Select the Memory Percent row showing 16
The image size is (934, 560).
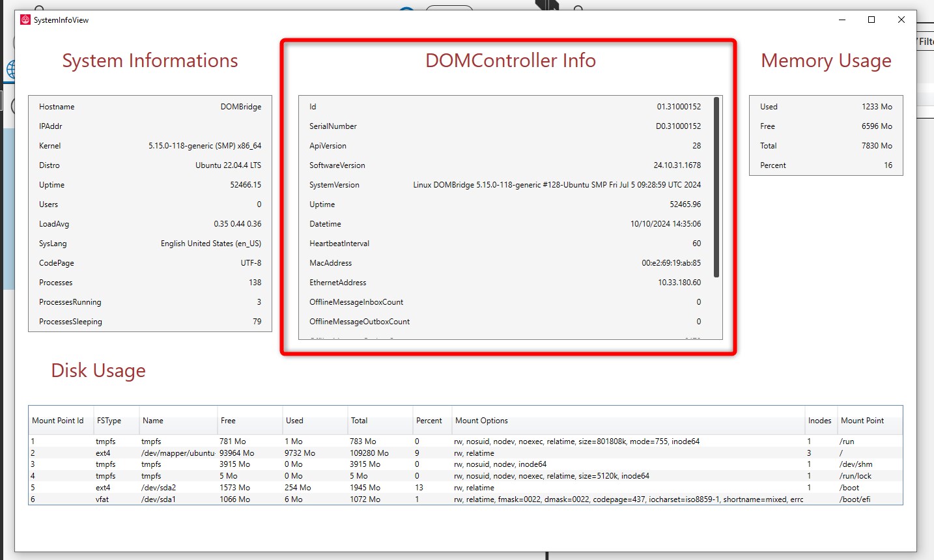(826, 165)
